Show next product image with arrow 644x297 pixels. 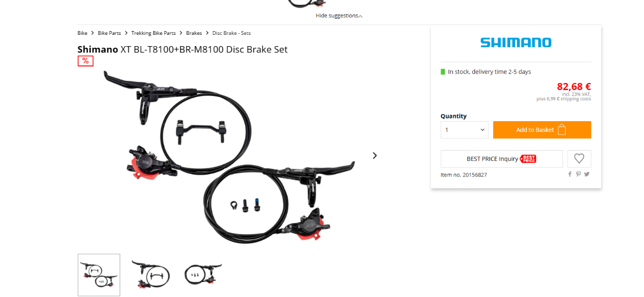click(x=375, y=155)
